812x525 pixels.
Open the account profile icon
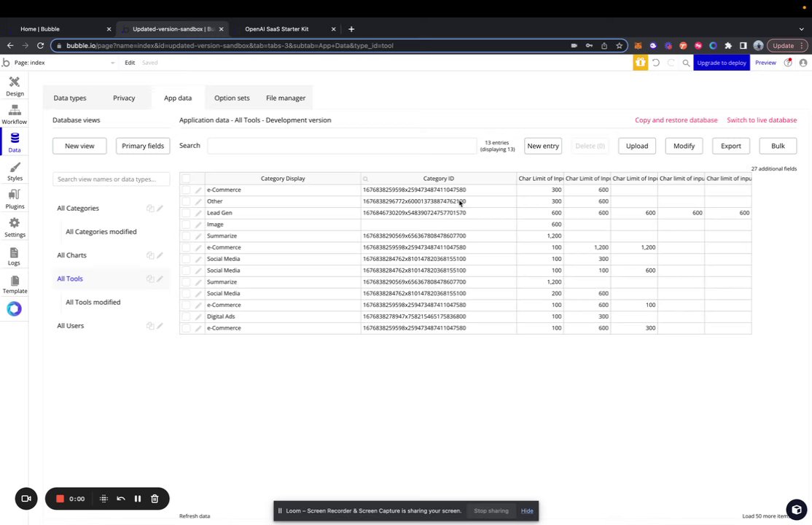(x=803, y=63)
